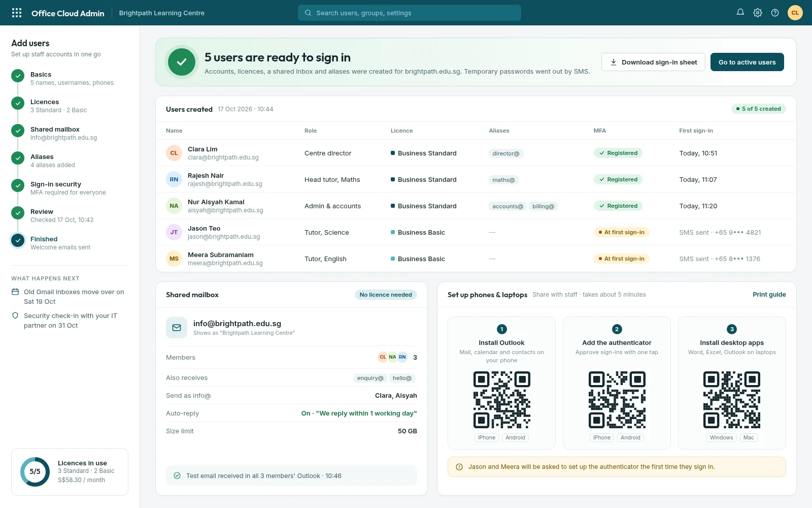The image size is (812, 508).
Task: Click the No licence needed badge
Action: coord(386,295)
